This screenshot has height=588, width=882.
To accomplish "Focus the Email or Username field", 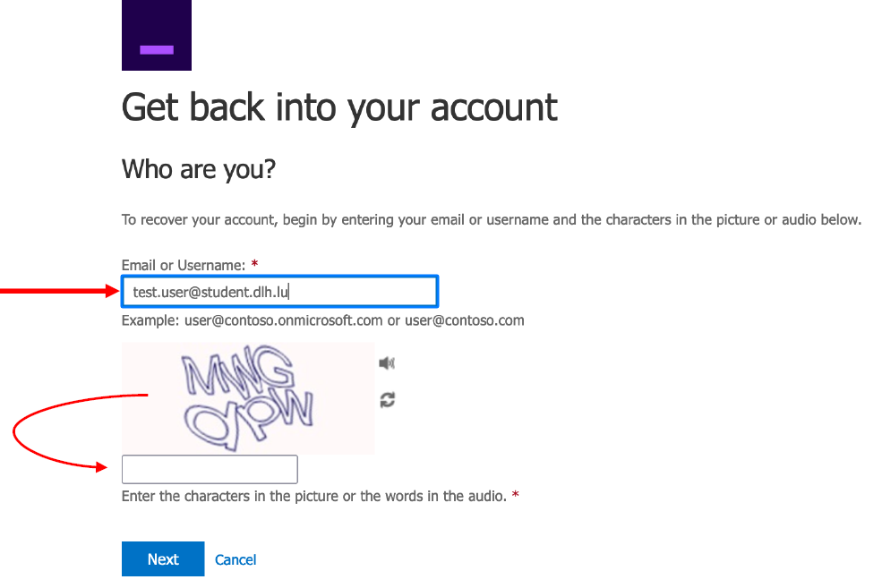I will [279, 291].
